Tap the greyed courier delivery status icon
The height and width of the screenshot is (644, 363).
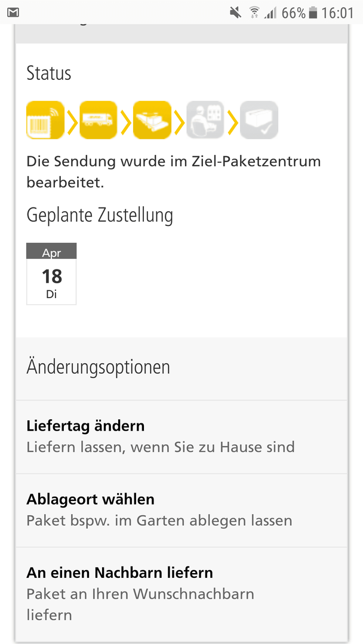point(205,120)
